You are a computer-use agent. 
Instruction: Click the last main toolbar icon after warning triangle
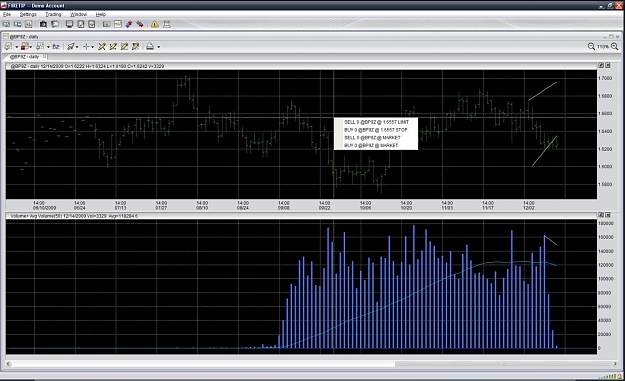coord(167,24)
